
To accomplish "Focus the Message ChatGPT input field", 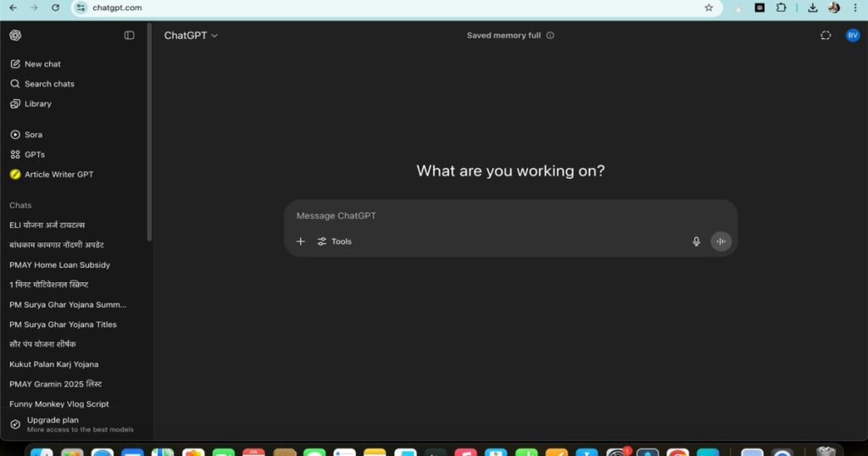I will point(510,216).
